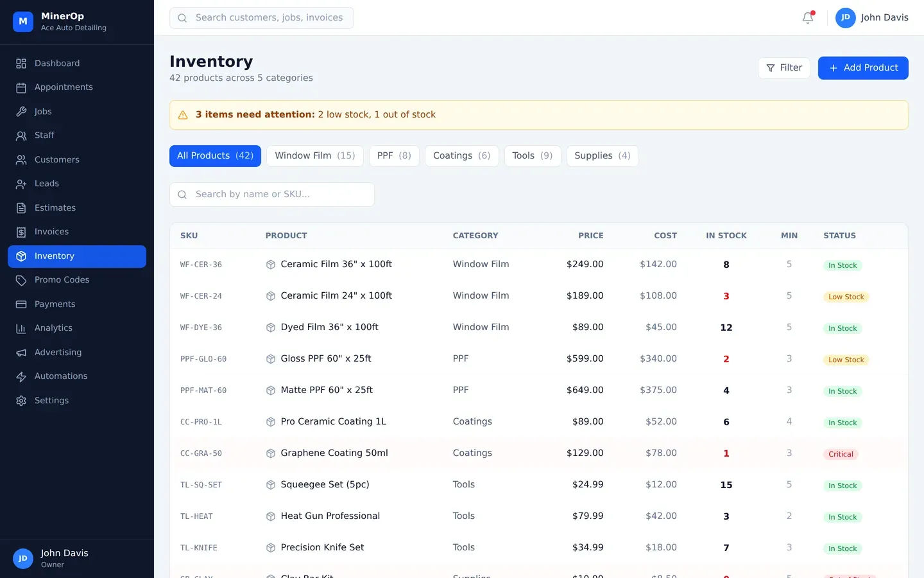Image resolution: width=924 pixels, height=578 pixels.
Task: Select the Window Film category tab
Action: click(x=314, y=156)
